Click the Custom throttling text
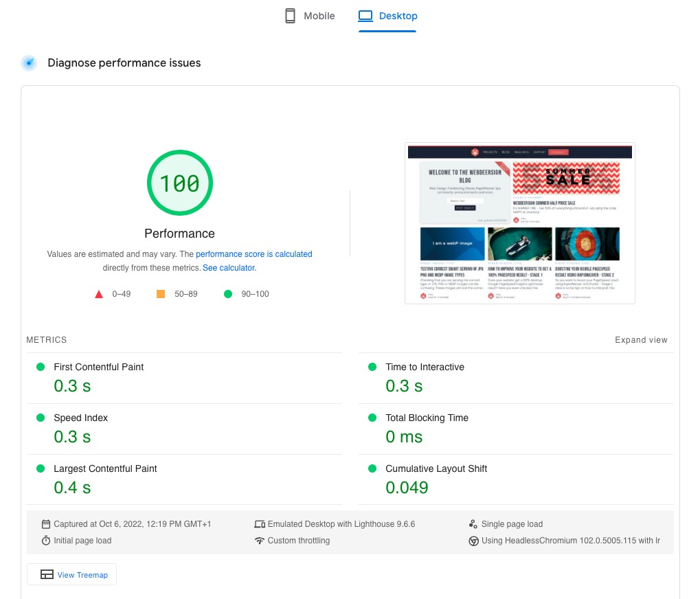Image resolution: width=700 pixels, height=599 pixels. tap(299, 541)
